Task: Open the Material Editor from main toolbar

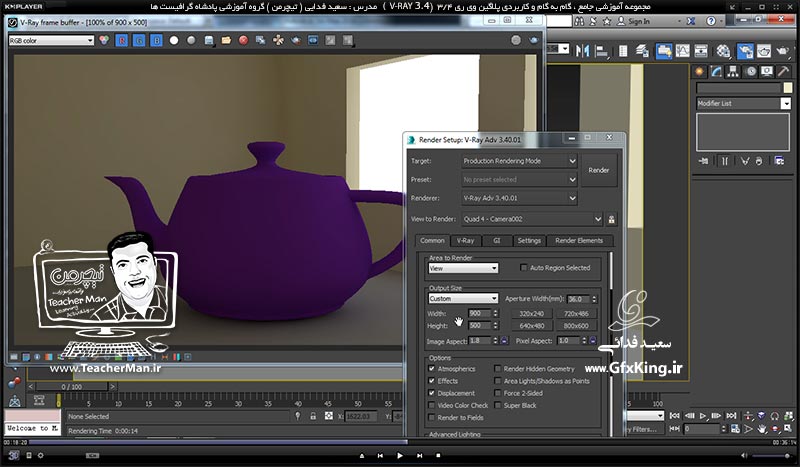Action: click(x=723, y=51)
